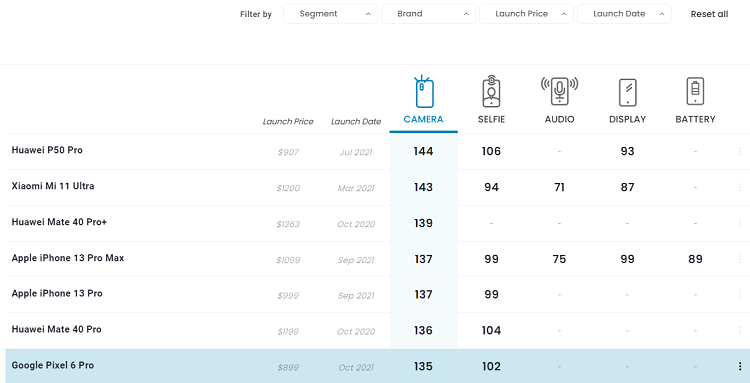The image size is (750, 383).
Task: Click the Selfie phone icon
Action: point(491,91)
